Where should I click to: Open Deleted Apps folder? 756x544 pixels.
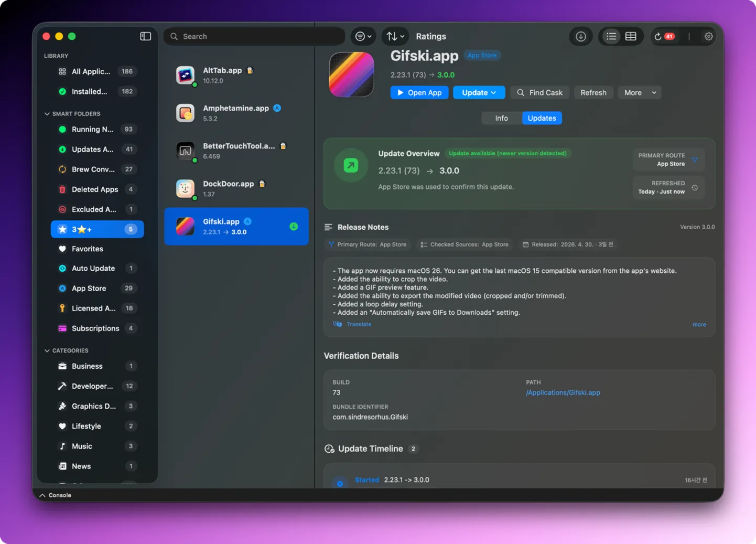click(97, 189)
